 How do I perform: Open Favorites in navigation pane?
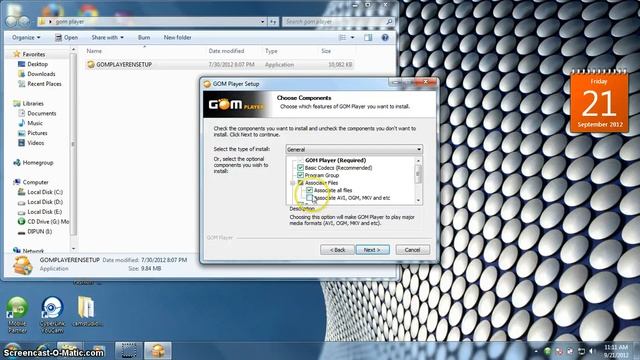pyautogui.click(x=33, y=54)
